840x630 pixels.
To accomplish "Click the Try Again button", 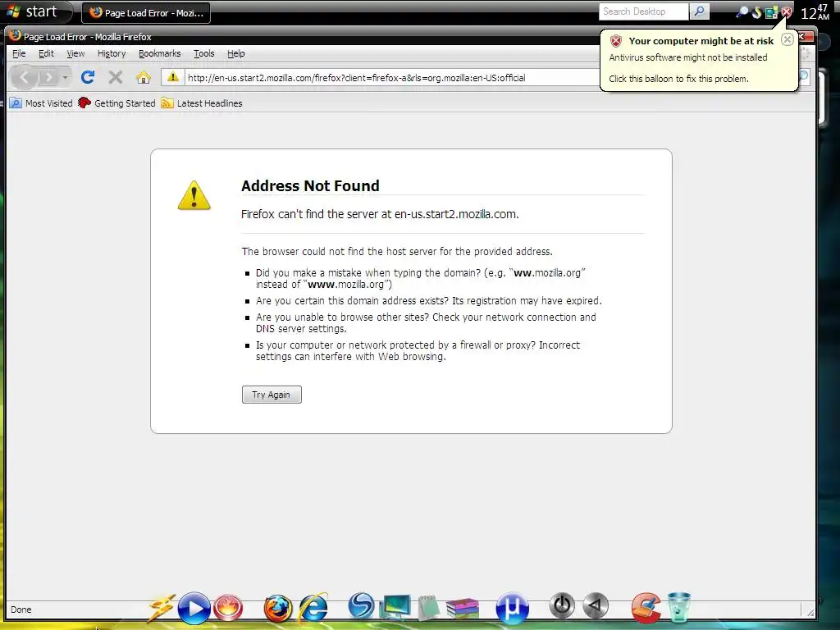I will point(272,395).
